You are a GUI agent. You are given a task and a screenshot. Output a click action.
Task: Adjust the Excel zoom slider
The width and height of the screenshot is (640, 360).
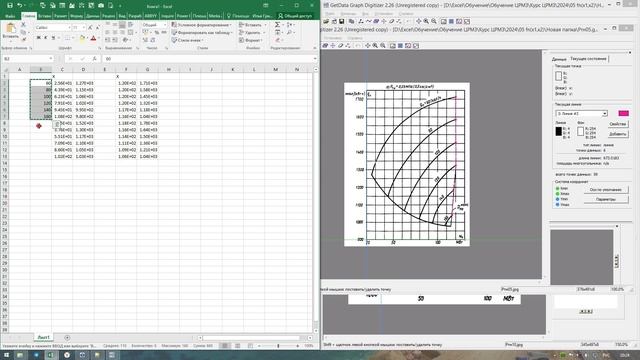[278, 346]
